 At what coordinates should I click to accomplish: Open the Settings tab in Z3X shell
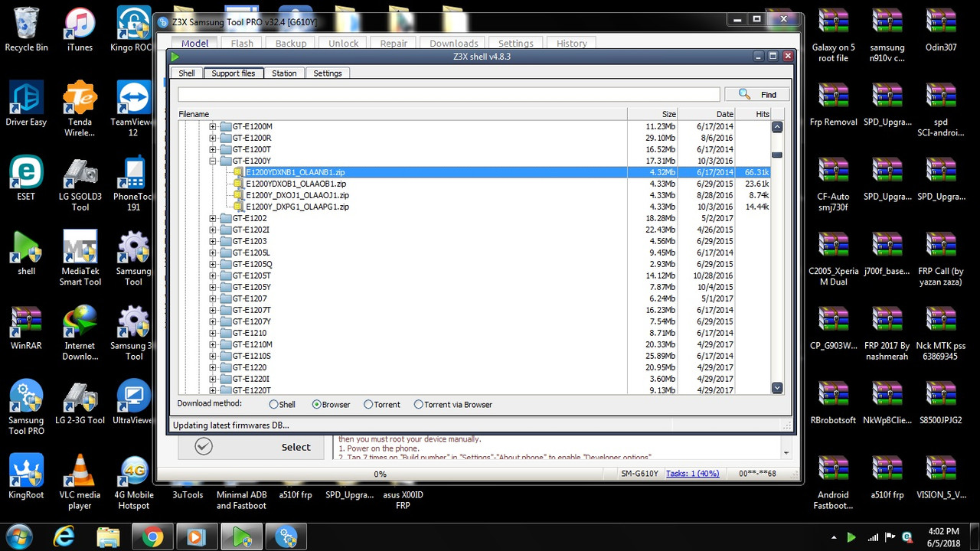[328, 73]
